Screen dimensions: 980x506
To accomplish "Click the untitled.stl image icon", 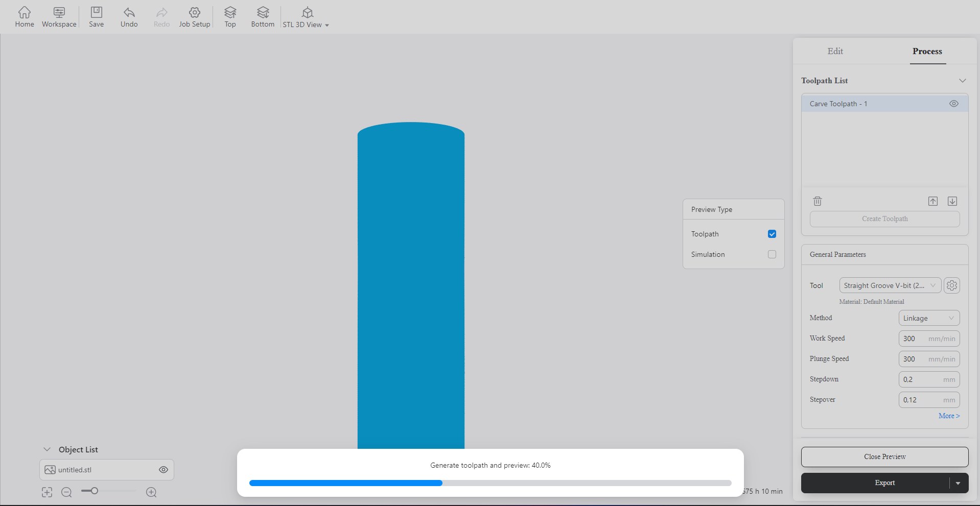I will pyautogui.click(x=50, y=470).
